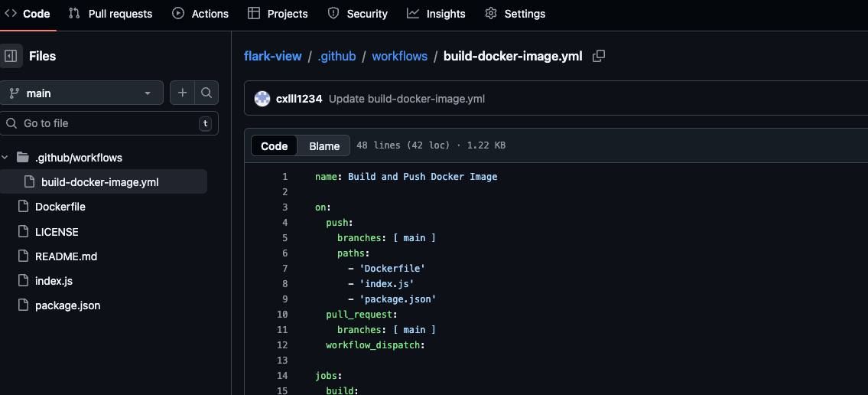Screen dimensions: 868x395
Task: Go to the Insights tab
Action: (436, 14)
